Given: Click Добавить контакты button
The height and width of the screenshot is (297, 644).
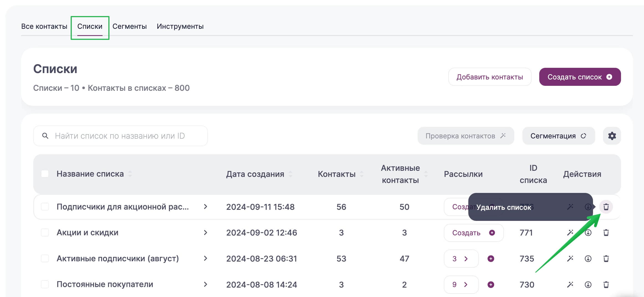Looking at the screenshot, I should 490,77.
